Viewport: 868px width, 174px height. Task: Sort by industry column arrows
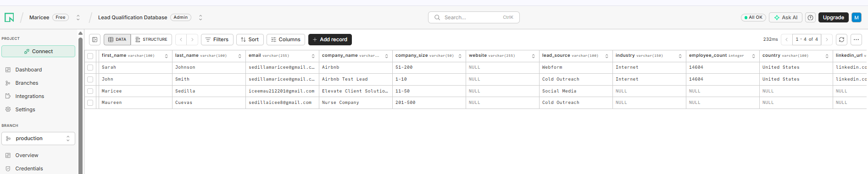pos(680,56)
